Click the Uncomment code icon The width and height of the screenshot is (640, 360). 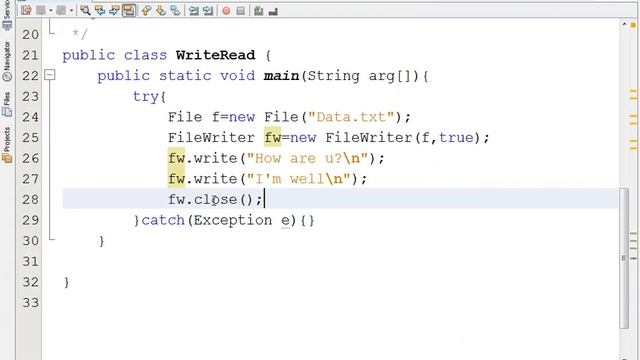273,11
